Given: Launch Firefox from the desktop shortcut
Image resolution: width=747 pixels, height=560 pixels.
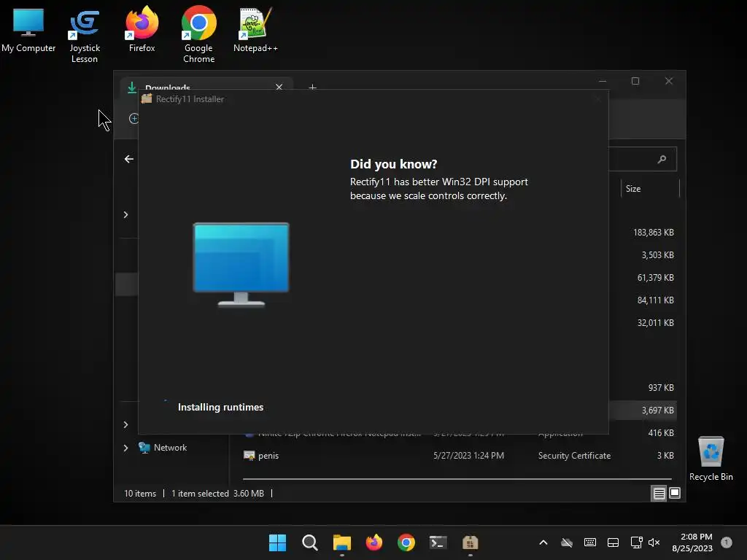Looking at the screenshot, I should coord(142,29).
